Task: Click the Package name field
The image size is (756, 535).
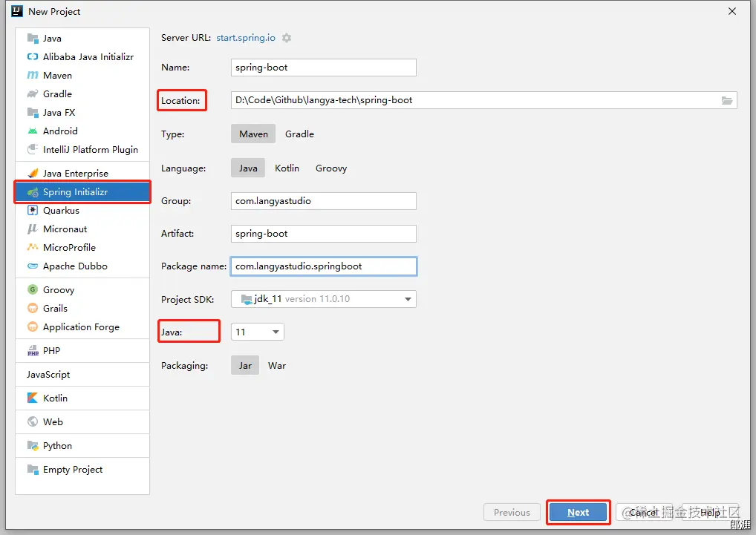Action: click(324, 266)
